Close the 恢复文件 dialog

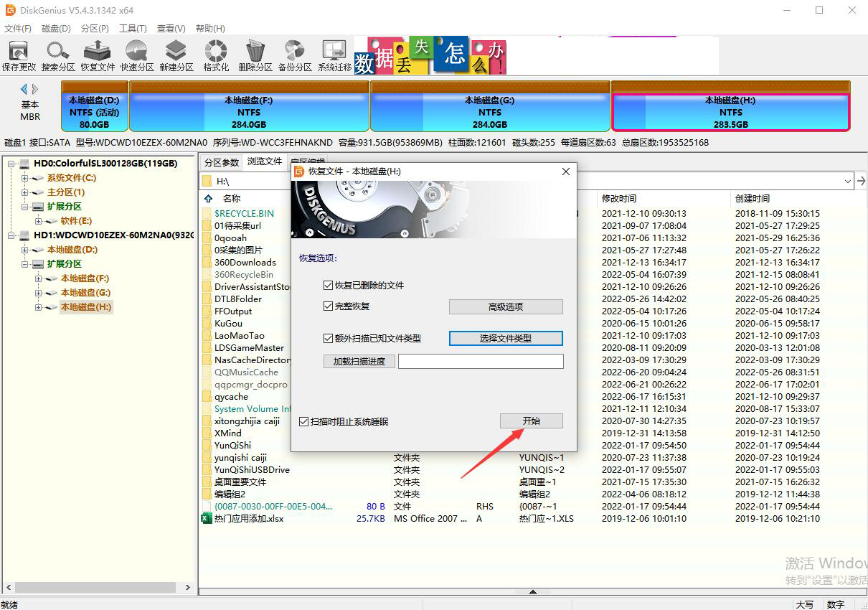pos(565,172)
